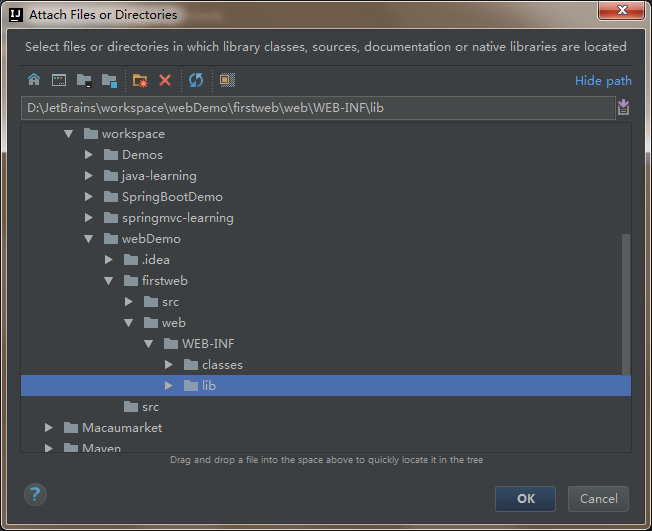Click the Desktop directory toolbar icon
The width and height of the screenshot is (652, 531).
click(x=59, y=80)
